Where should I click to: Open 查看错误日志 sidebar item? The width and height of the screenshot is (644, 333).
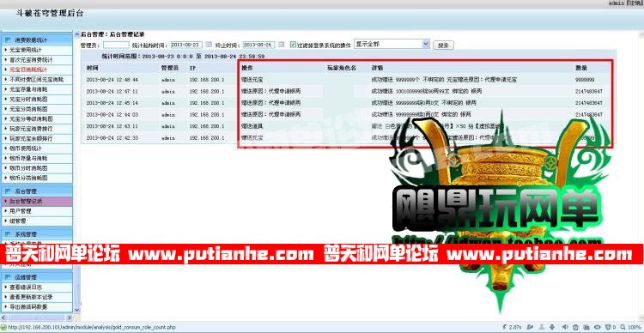click(37, 287)
